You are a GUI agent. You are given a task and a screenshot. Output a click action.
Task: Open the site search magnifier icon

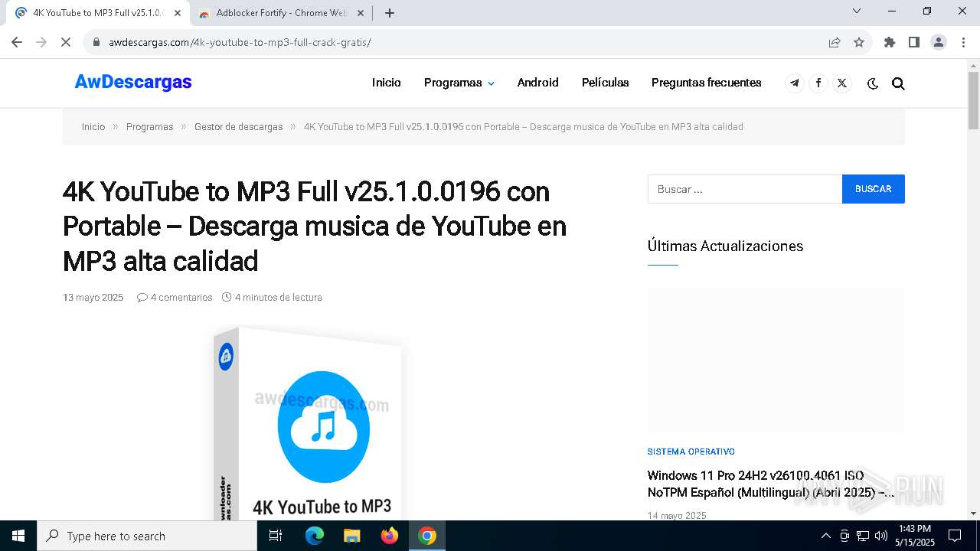pos(898,83)
